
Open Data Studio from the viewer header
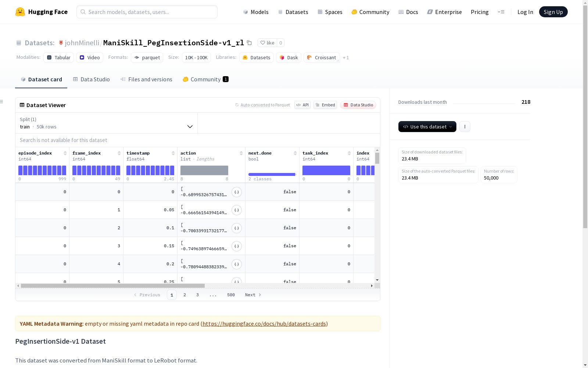point(358,105)
